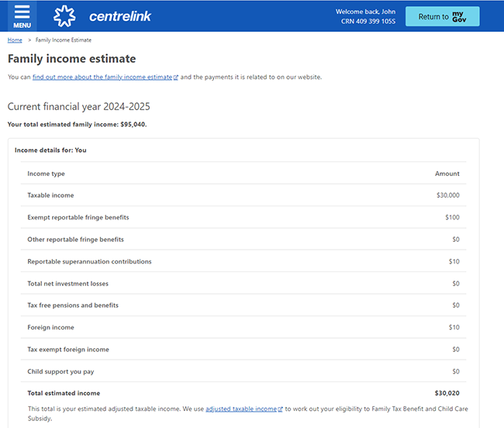Screen dimensions: 504x428
Task: Select the $30,000 taxable income amount
Action: click(x=447, y=195)
